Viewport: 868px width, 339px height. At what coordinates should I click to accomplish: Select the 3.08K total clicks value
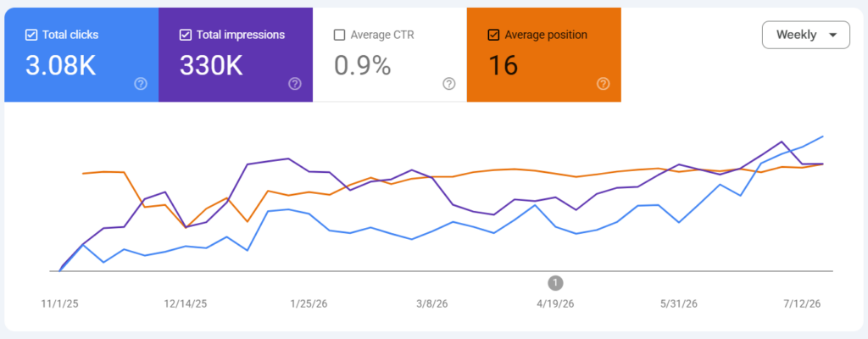pos(61,65)
